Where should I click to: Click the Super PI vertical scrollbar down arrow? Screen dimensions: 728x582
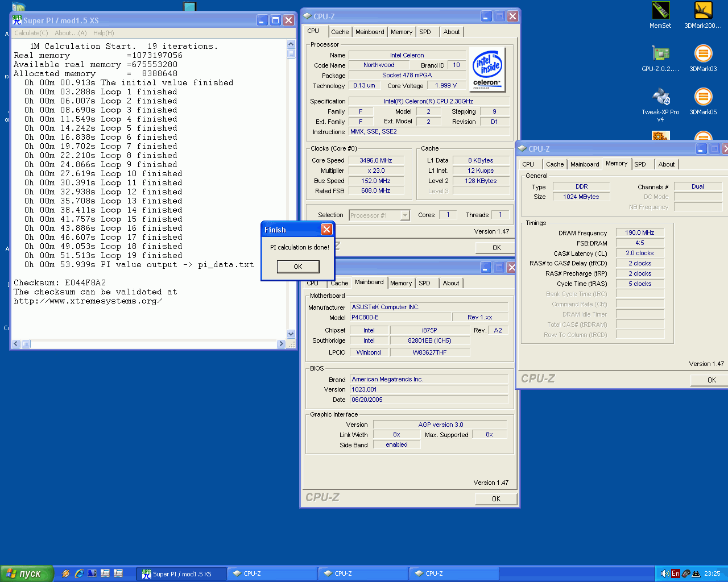point(291,334)
